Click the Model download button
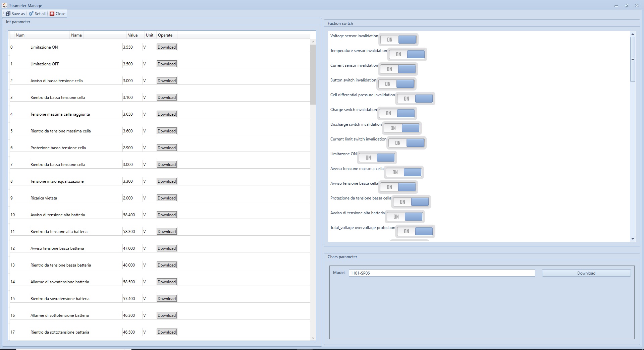Screen dimensions: 644x350 (586, 273)
